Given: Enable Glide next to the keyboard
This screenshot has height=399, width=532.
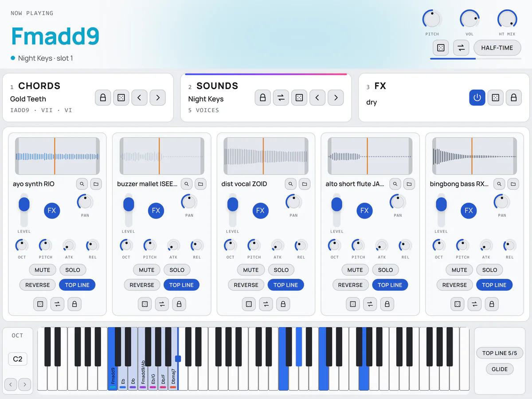Looking at the screenshot, I should pyautogui.click(x=500, y=369).
